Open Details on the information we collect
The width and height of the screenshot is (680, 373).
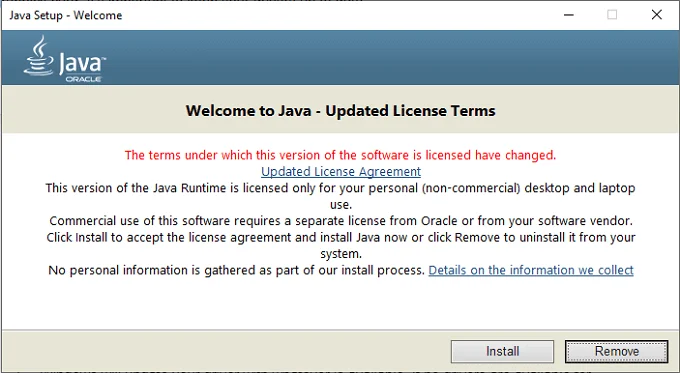[x=531, y=270]
